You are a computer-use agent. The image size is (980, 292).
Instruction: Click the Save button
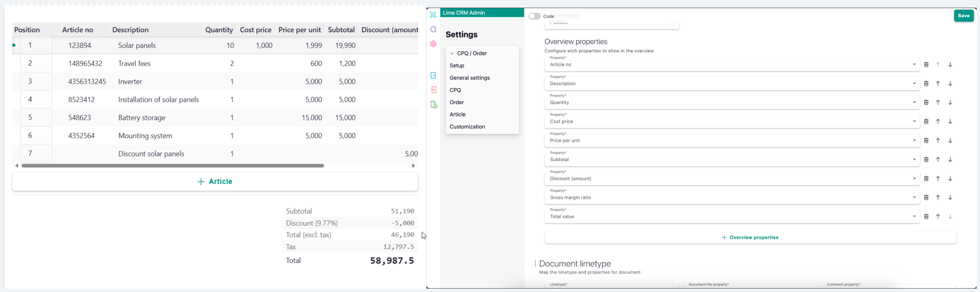pyautogui.click(x=963, y=16)
